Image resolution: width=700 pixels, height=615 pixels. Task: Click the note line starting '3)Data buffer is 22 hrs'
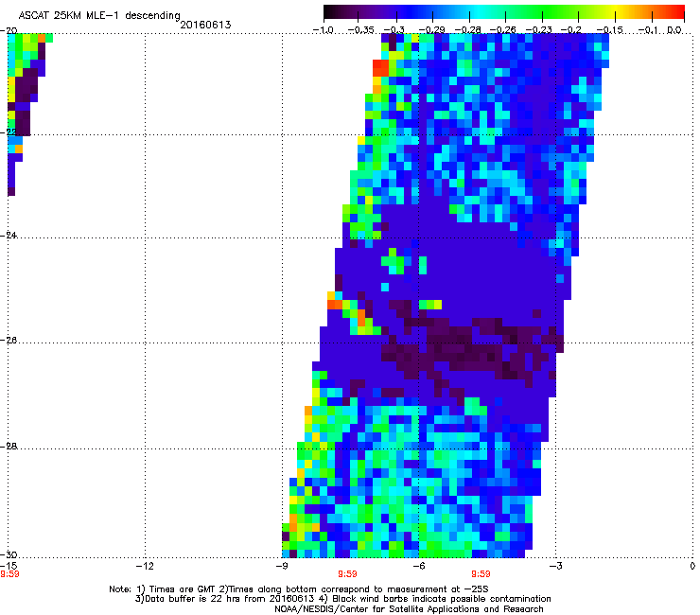pyautogui.click(x=342, y=599)
